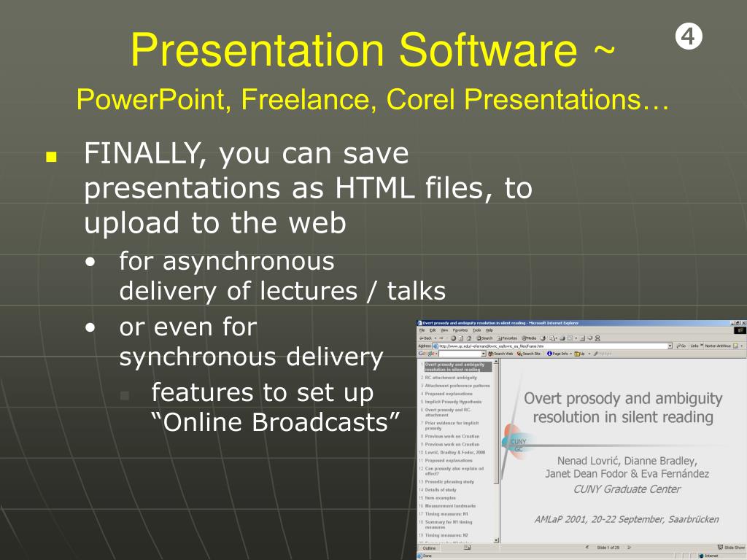This screenshot has height=560, width=747.
Task: Click the Go button beside address bar
Action: [681, 346]
